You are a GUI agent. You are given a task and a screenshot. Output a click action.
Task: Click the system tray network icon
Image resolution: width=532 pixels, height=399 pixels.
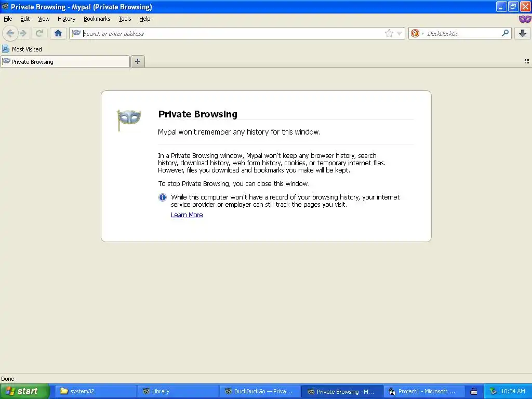point(493,392)
